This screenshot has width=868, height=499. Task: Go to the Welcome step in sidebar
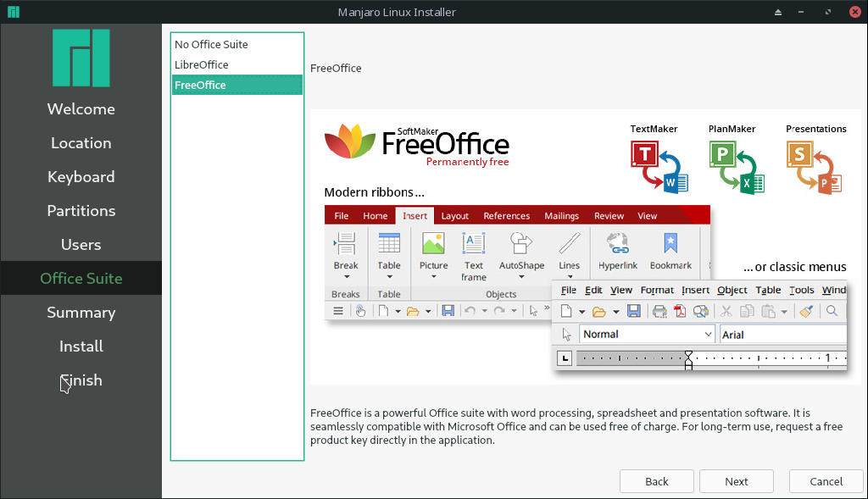[81, 109]
